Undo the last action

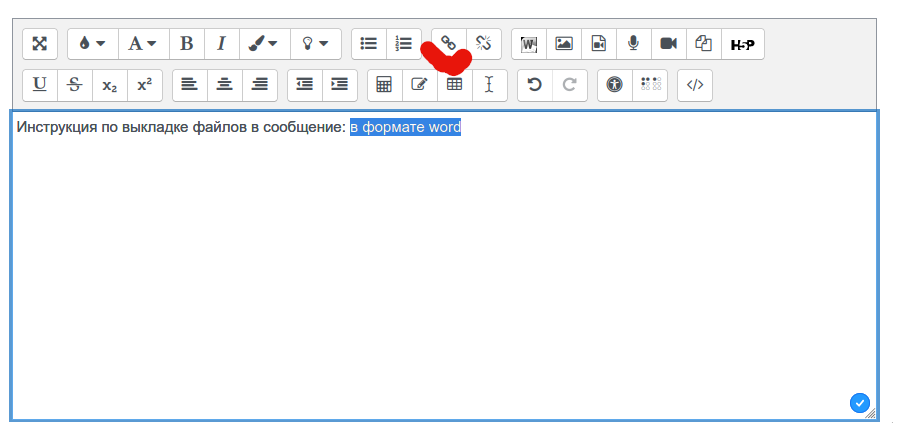click(x=534, y=85)
